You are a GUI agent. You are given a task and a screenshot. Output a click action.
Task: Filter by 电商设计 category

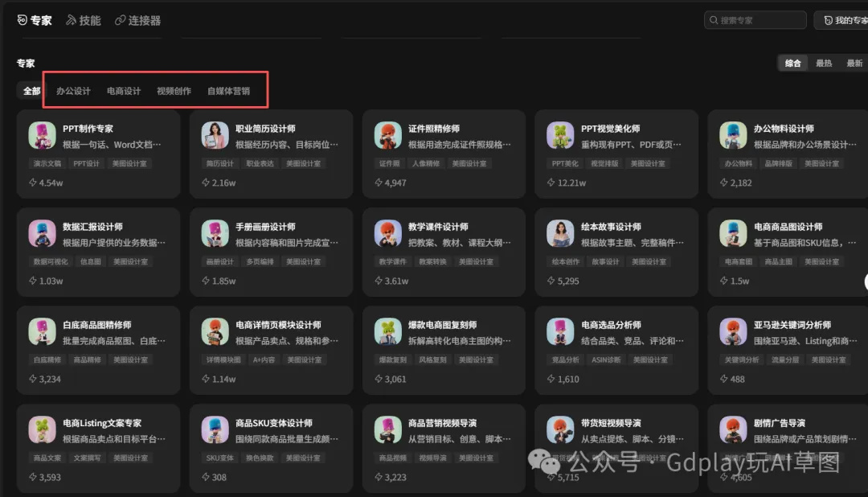[x=124, y=91]
